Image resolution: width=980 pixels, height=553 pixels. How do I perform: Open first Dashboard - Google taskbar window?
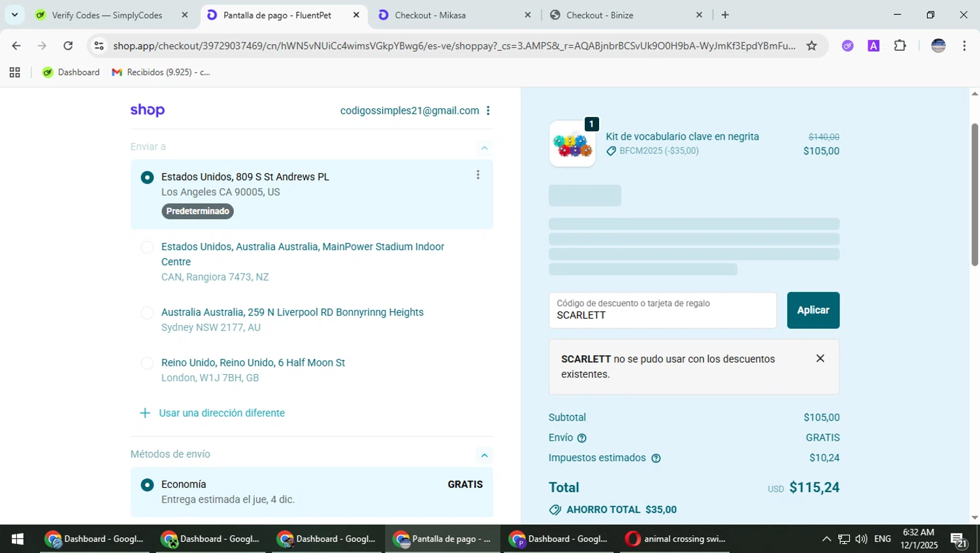click(94, 539)
